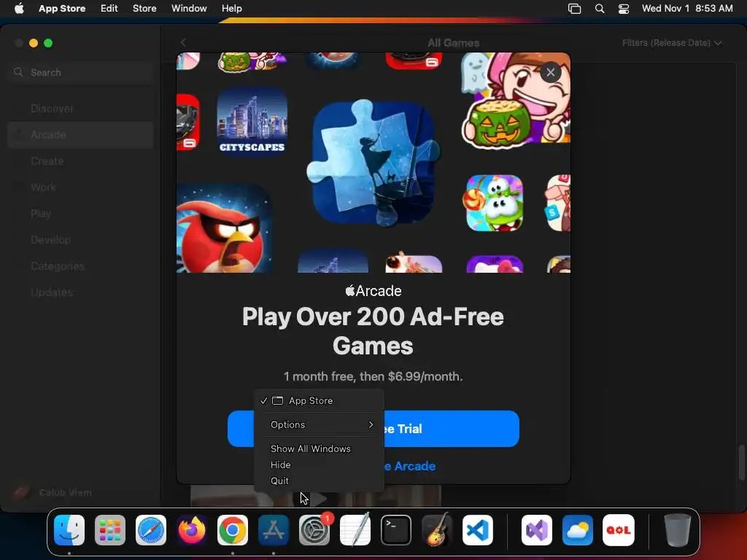Select Play in the sidebar
Viewport: 747px width, 560px height.
[x=80, y=214]
